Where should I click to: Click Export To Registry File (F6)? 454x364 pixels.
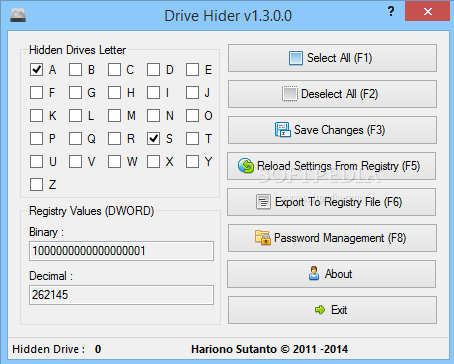click(x=332, y=202)
